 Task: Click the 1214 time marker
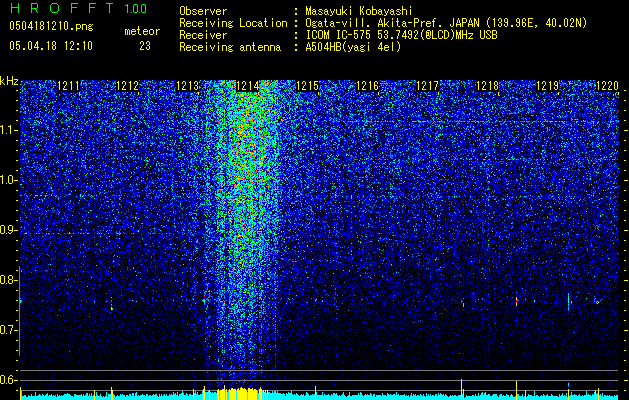click(x=248, y=86)
